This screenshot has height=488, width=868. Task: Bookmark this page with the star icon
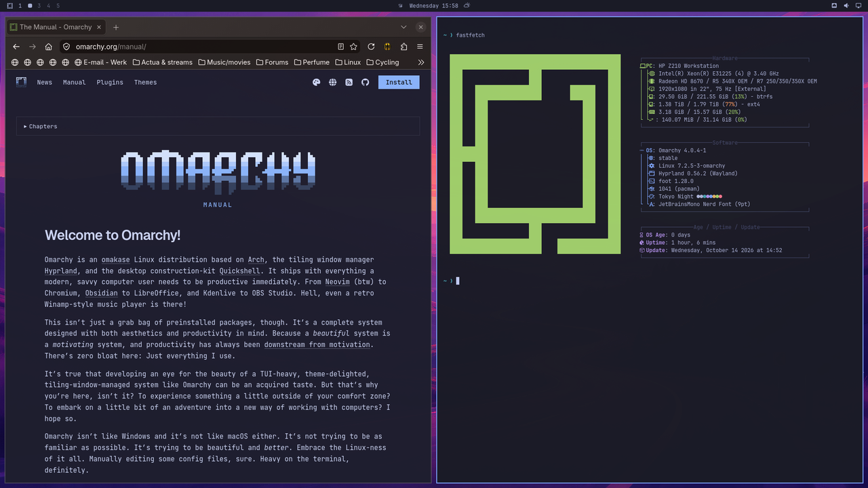point(353,47)
